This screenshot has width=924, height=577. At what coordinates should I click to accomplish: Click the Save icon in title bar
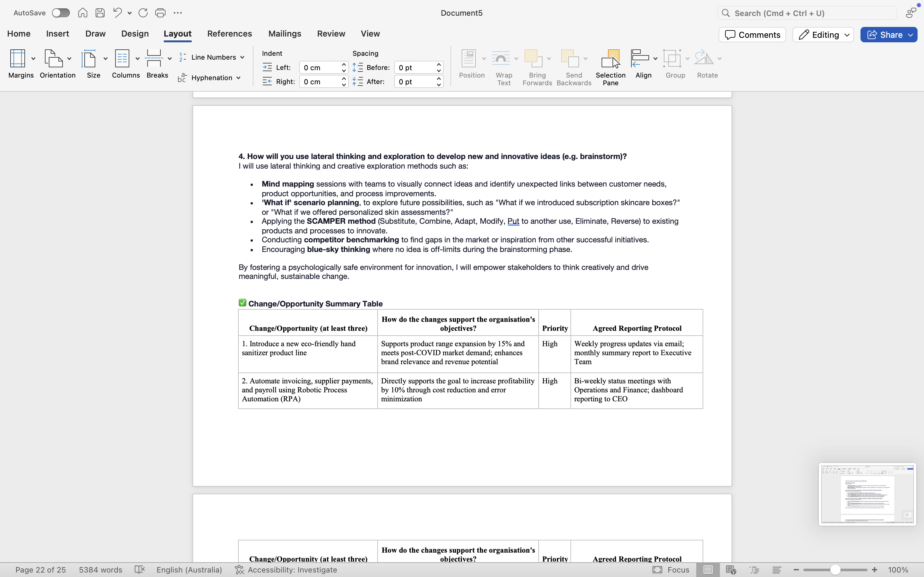pos(100,13)
